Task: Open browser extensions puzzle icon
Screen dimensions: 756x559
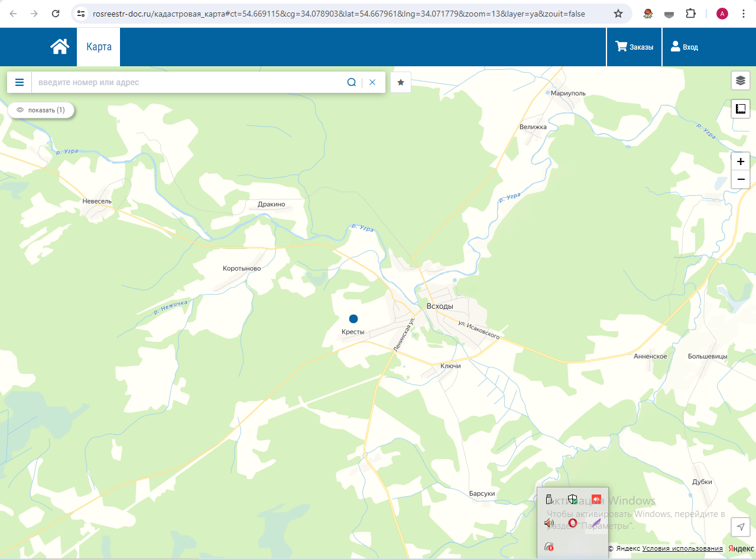Action: point(690,14)
